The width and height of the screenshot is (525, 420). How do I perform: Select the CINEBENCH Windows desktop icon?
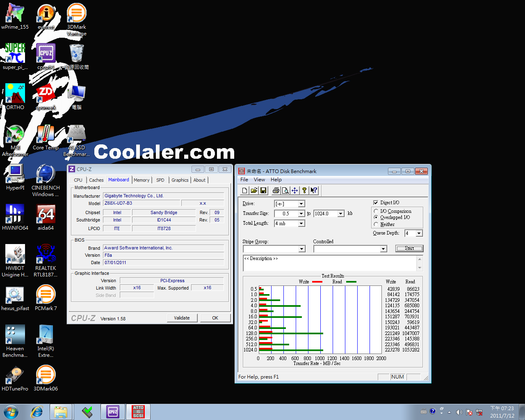click(46, 180)
